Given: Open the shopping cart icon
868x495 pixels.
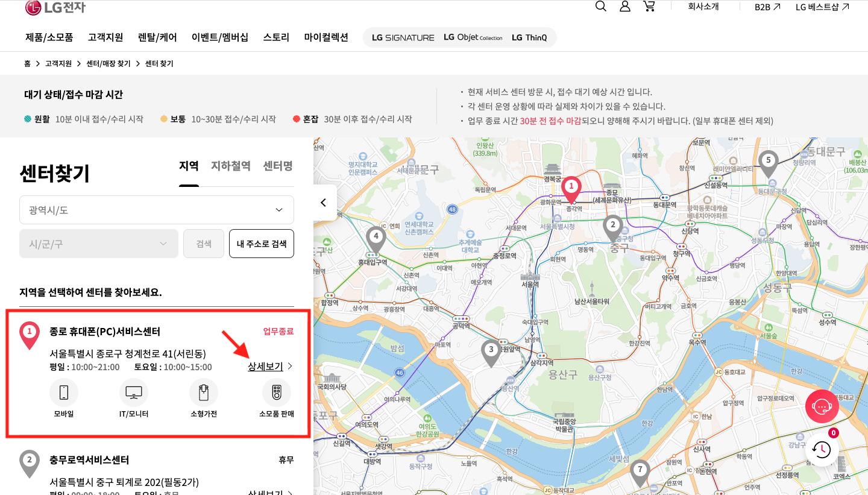Looking at the screenshot, I should click(x=649, y=6).
